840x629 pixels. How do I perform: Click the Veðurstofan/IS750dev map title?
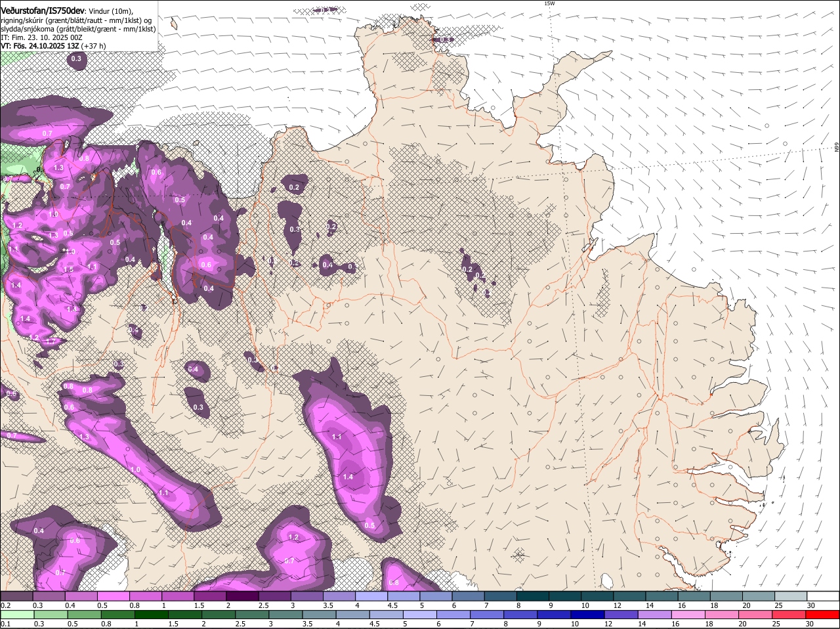pos(43,11)
